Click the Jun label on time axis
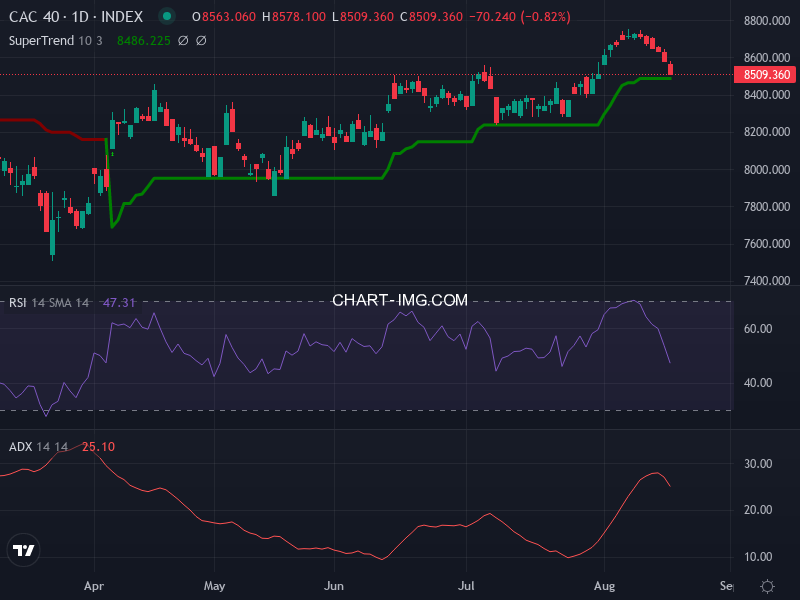 [x=334, y=586]
